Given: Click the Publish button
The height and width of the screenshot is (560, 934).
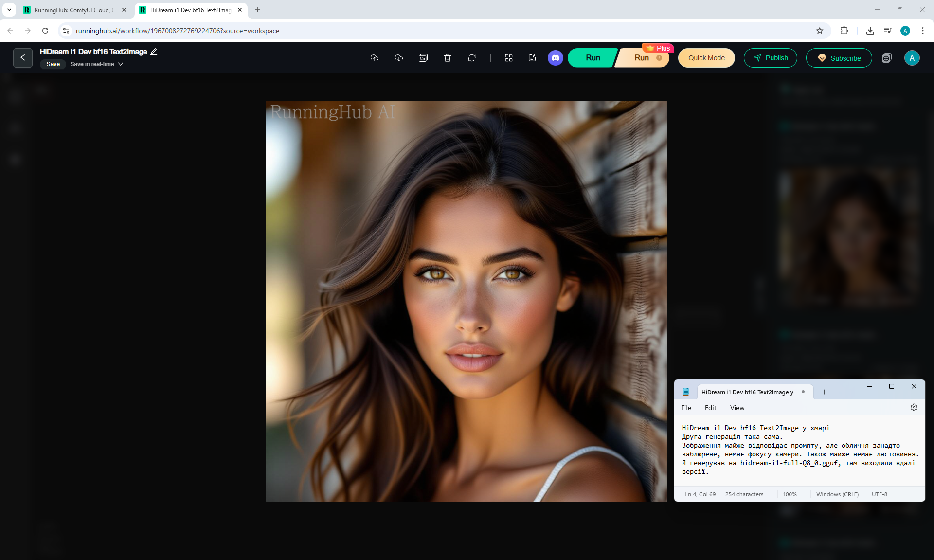Looking at the screenshot, I should pyautogui.click(x=770, y=58).
